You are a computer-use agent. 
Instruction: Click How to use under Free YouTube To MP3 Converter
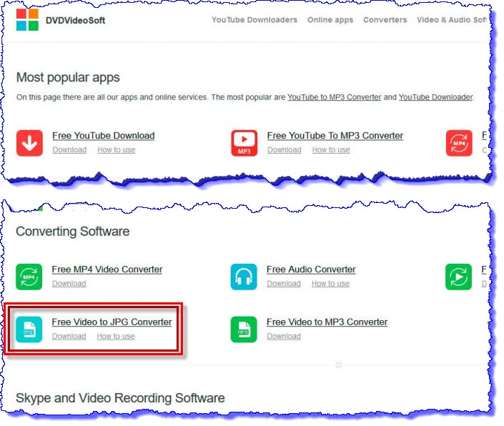click(x=331, y=149)
